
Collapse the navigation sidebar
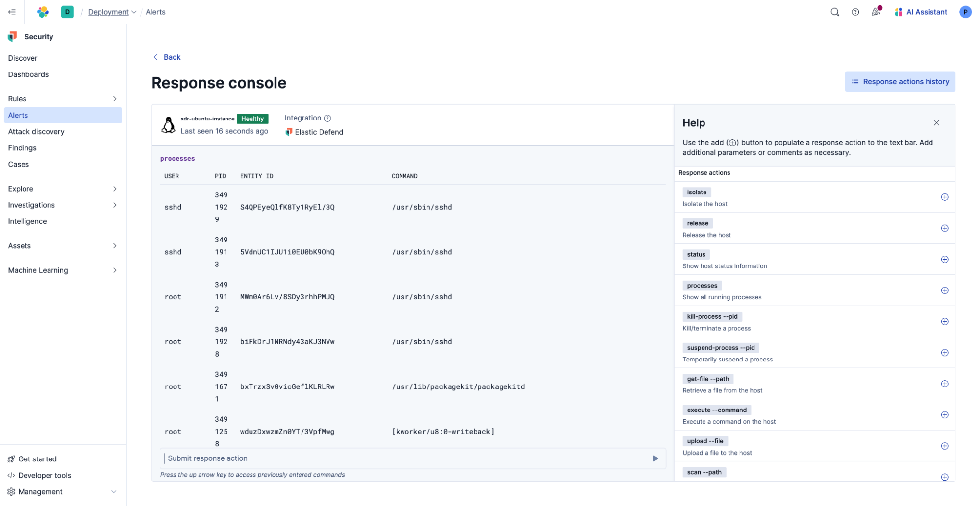[12, 12]
